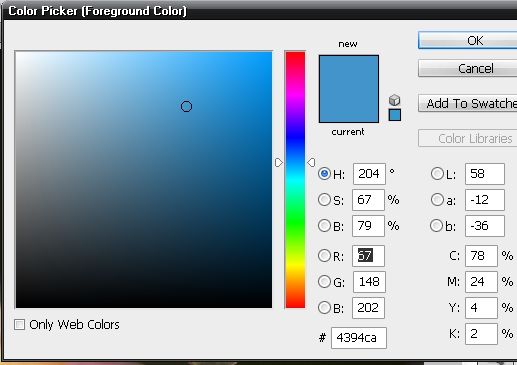Click the H field showing 204
517x365 pixels.
point(369,174)
